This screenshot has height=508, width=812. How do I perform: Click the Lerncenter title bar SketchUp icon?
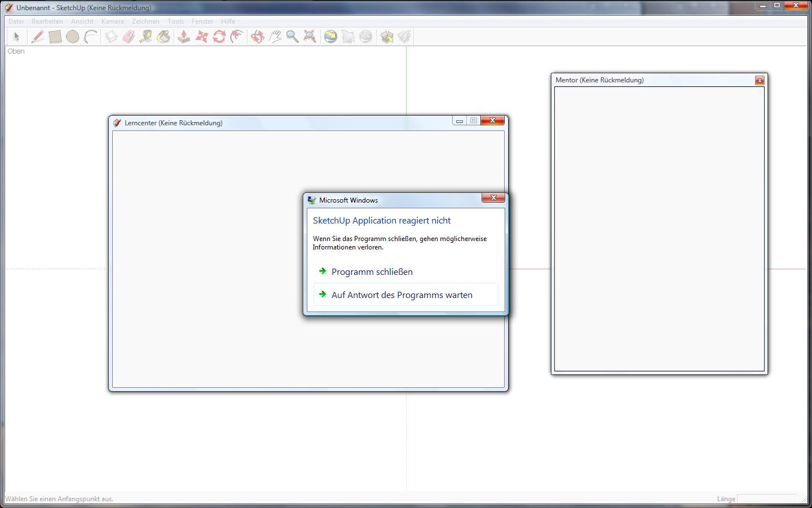[117, 122]
